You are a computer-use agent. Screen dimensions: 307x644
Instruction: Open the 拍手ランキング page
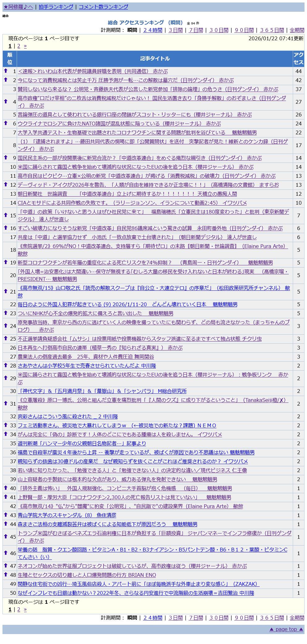click(56, 7)
